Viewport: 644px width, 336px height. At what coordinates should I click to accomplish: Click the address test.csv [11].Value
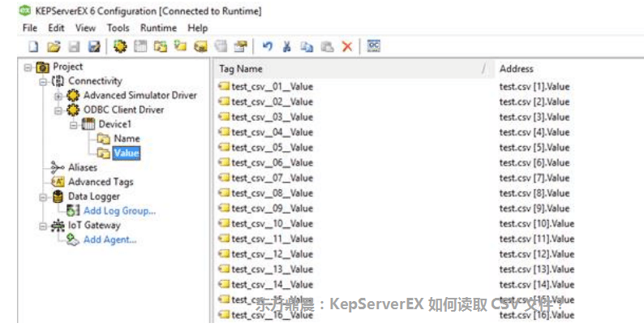point(537,239)
